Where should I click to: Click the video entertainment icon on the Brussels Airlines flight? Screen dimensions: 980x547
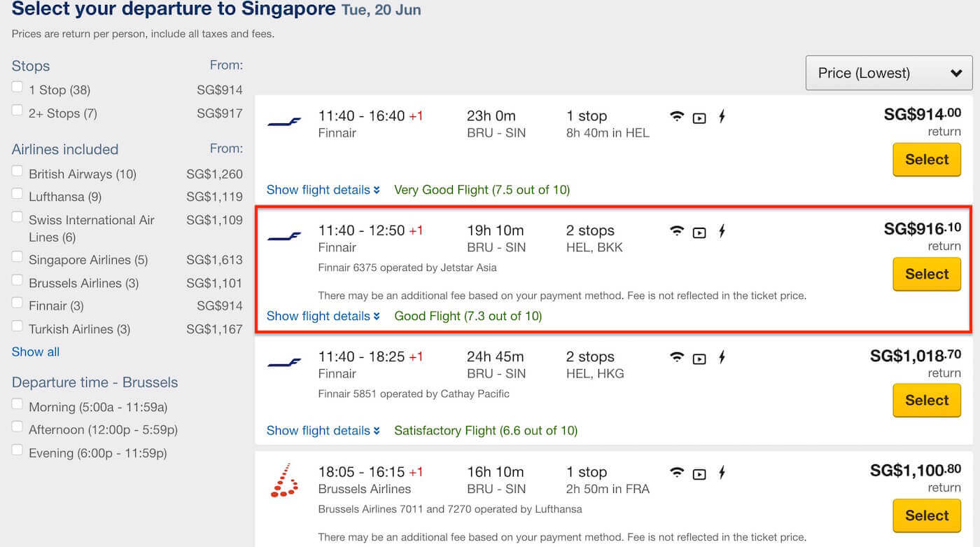click(699, 473)
